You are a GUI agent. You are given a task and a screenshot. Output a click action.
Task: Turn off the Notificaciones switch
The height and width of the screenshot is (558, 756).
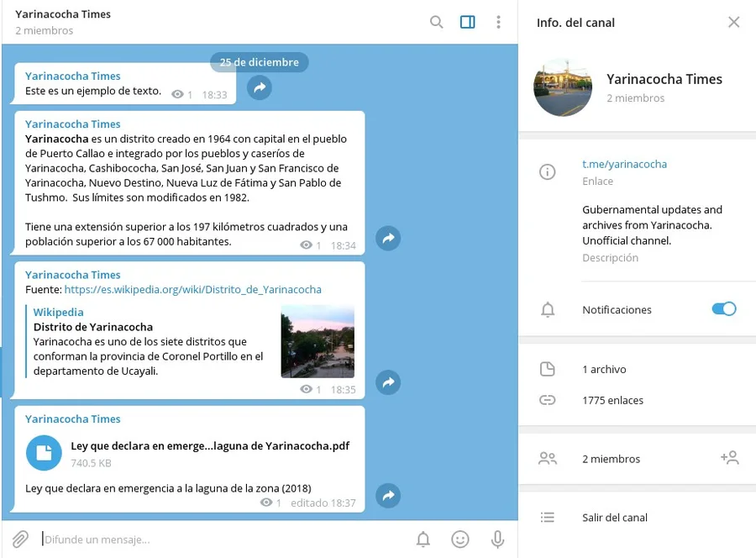(x=724, y=309)
